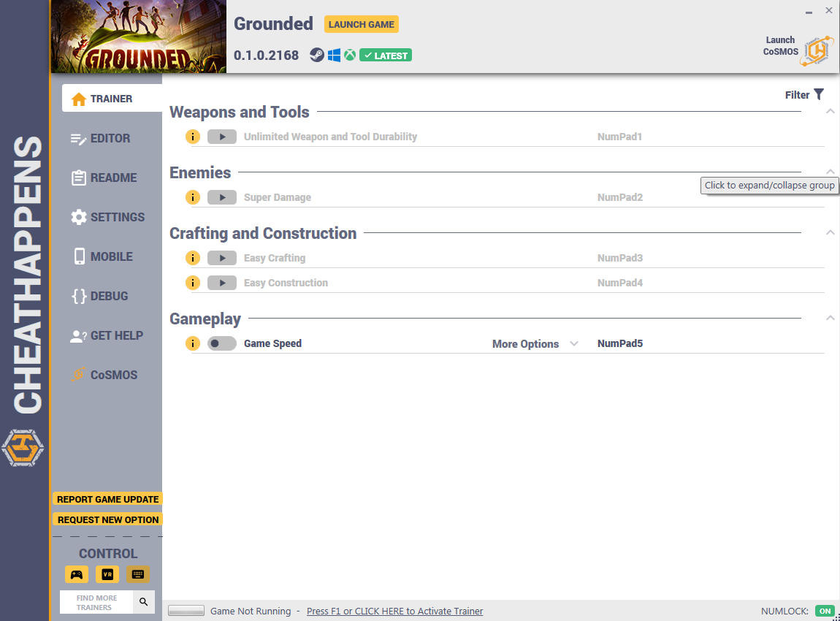Expand More Options for Game Speed
Screen dimensions: 840x621
click(x=535, y=344)
